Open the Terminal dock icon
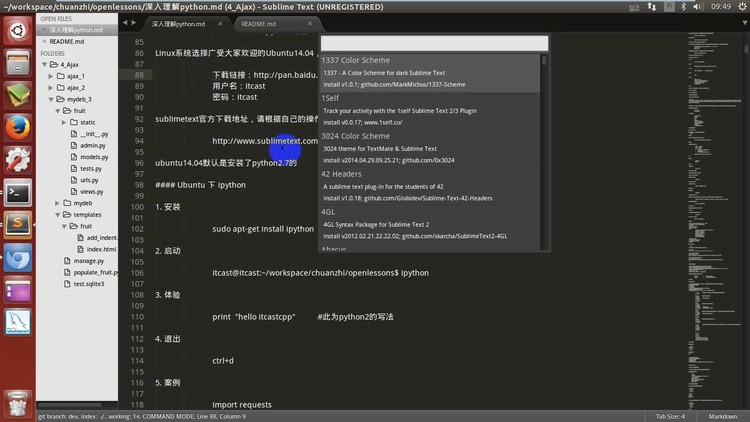The width and height of the screenshot is (750, 422). pos(18,193)
